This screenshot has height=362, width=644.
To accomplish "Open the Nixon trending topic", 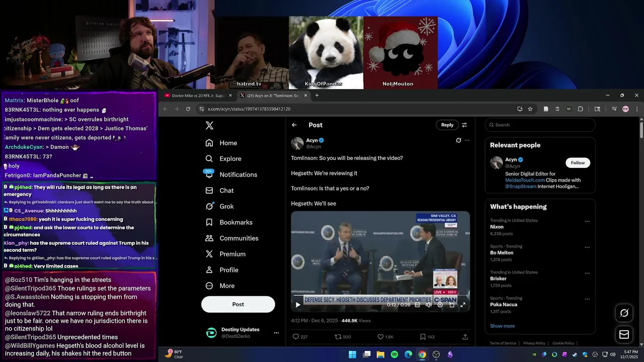I will pyautogui.click(x=540, y=227).
